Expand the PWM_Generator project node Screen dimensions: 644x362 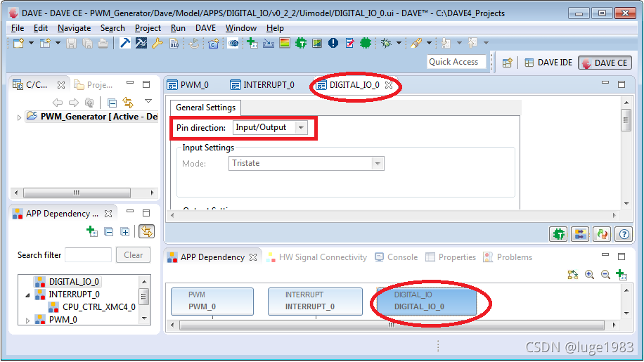pos(19,117)
